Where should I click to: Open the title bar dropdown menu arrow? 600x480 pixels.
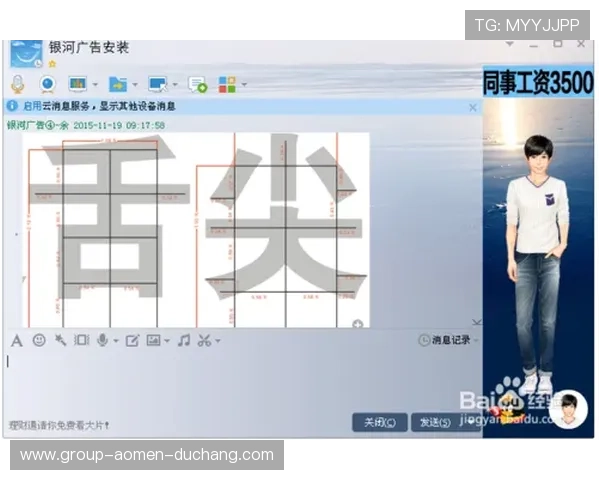(x=510, y=44)
